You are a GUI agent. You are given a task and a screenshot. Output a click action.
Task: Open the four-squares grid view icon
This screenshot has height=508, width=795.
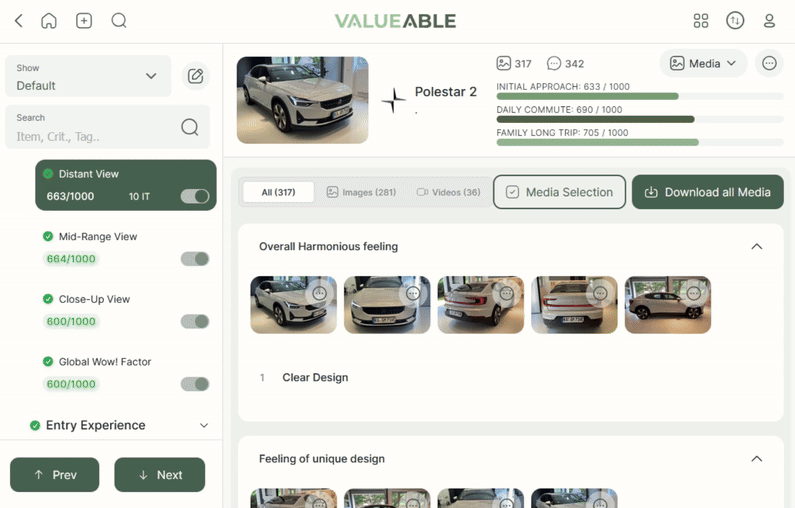coord(701,21)
